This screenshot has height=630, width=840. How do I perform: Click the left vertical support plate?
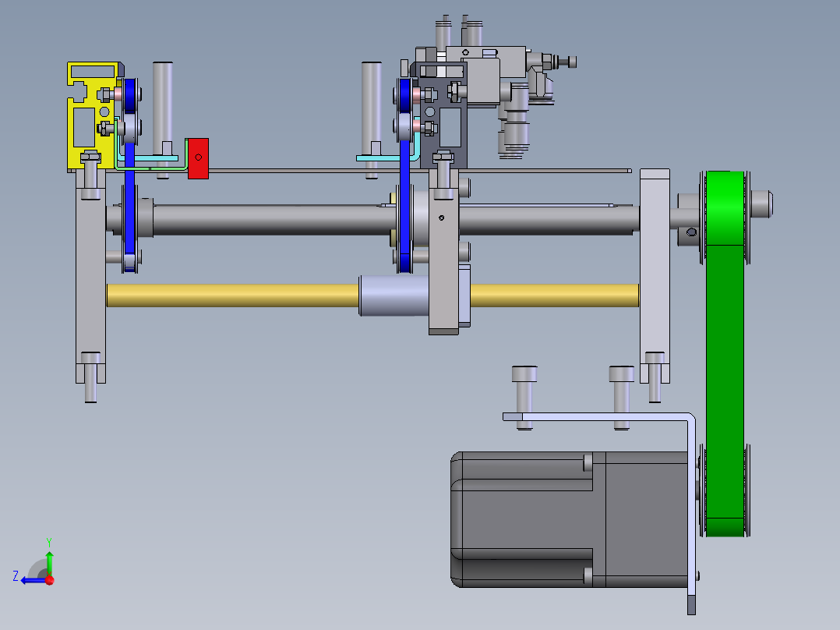(x=90, y=276)
